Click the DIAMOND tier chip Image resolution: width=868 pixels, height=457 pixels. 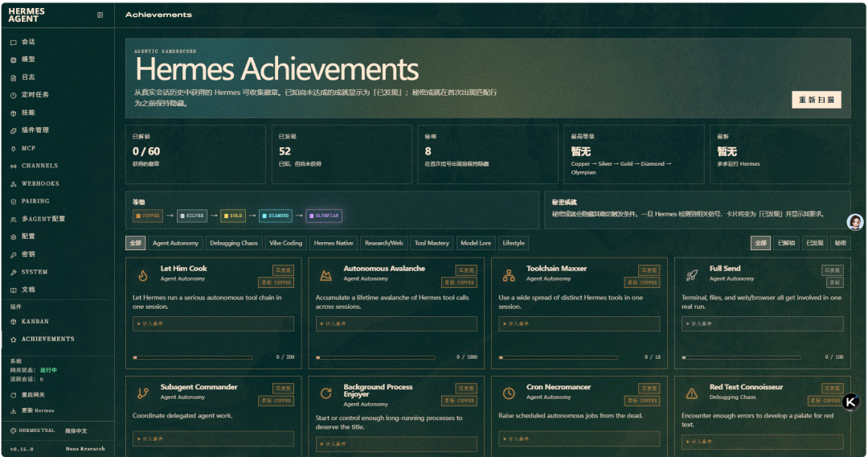[276, 216]
